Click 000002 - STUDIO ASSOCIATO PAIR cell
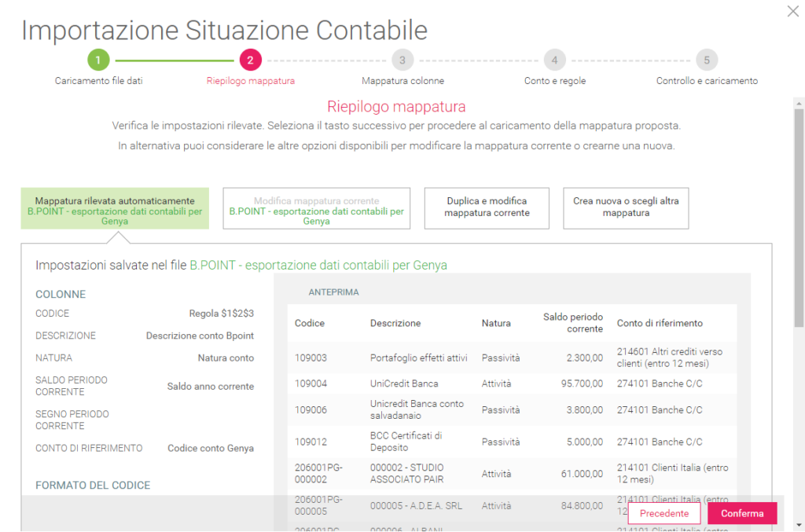The height and width of the screenshot is (532, 805). (x=406, y=474)
